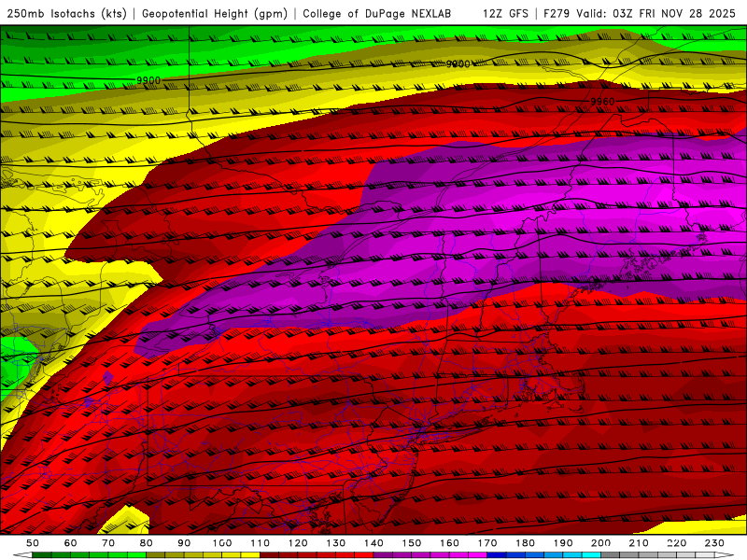Screen dimensions: 747x560
Task: Select the 150 value on the color scale
Action: coord(412,543)
